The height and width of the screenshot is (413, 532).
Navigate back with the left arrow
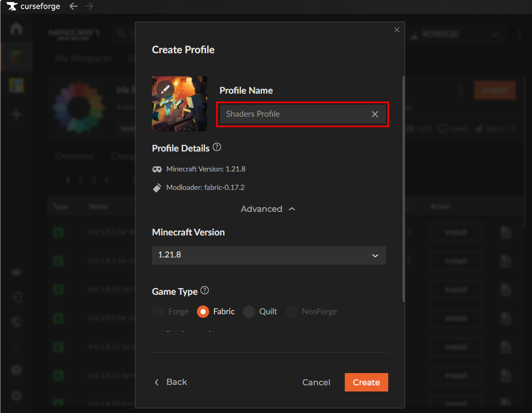coord(74,6)
